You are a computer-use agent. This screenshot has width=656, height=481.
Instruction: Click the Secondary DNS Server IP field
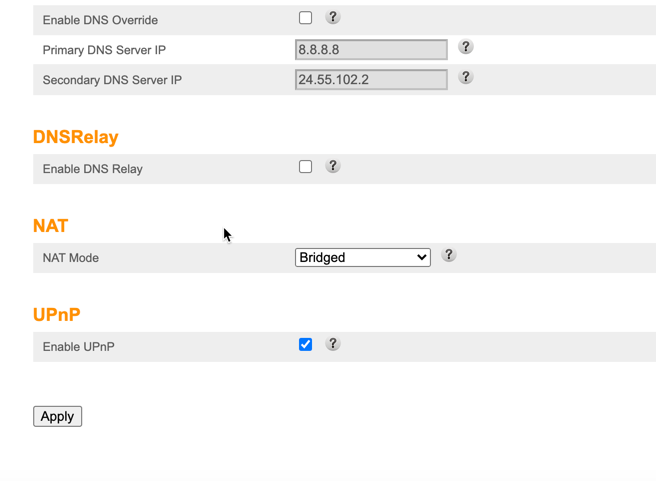371,79
